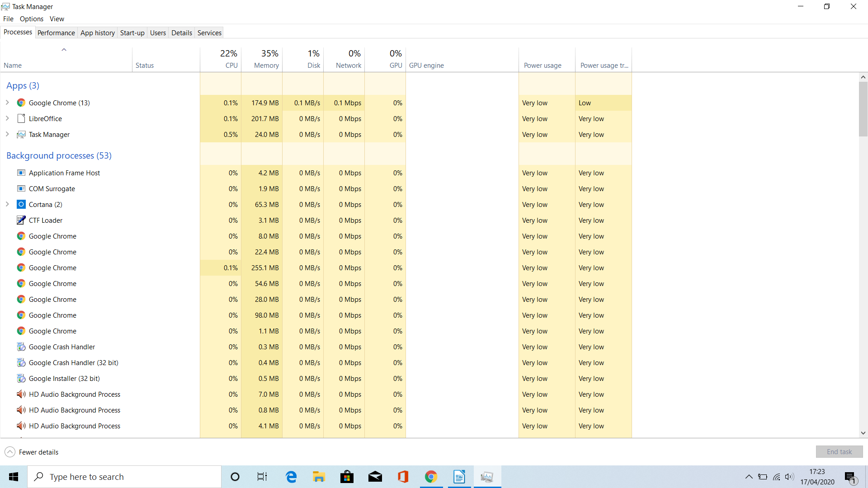Sort processes by Memory column

coord(266,65)
